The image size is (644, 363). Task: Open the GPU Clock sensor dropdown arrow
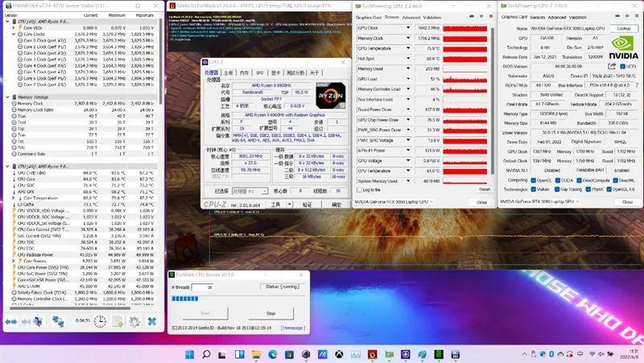408,28
